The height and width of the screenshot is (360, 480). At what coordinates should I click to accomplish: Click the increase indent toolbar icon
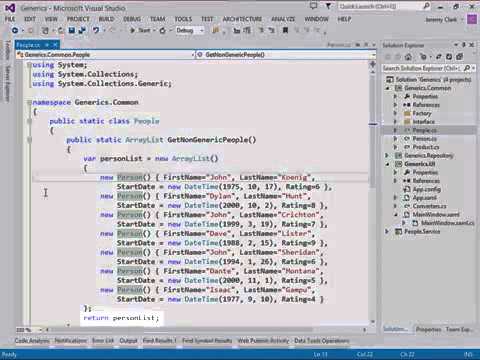[247, 30]
